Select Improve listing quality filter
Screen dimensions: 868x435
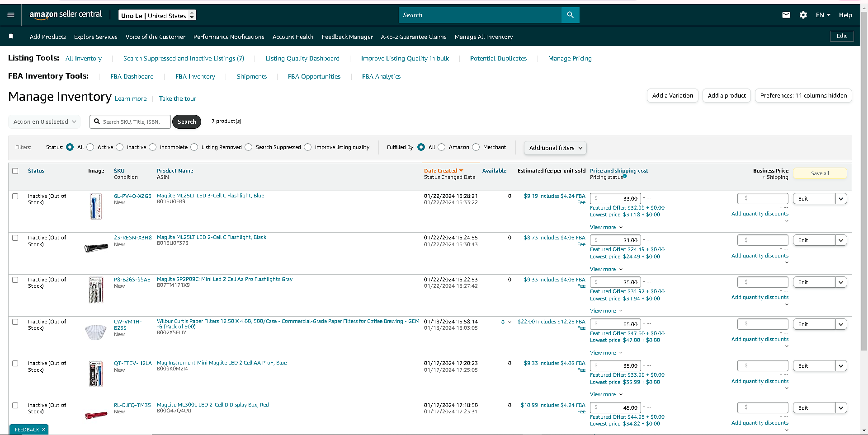pos(308,147)
